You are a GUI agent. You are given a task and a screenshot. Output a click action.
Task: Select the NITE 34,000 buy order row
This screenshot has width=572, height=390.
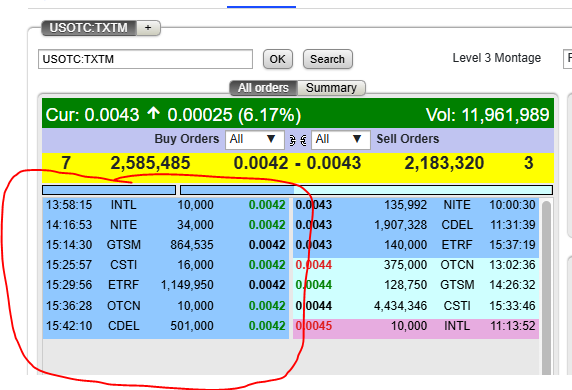pyautogui.click(x=166, y=225)
